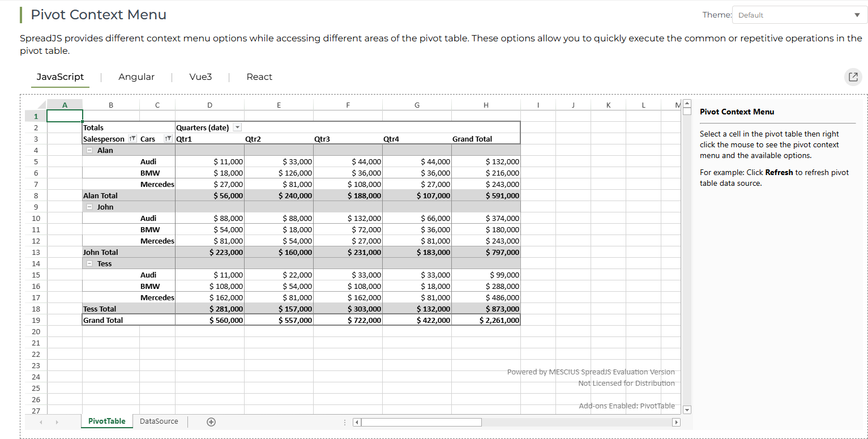Click horizontal scrollbar left arrow
This screenshot has height=439, width=868.
[x=357, y=422]
